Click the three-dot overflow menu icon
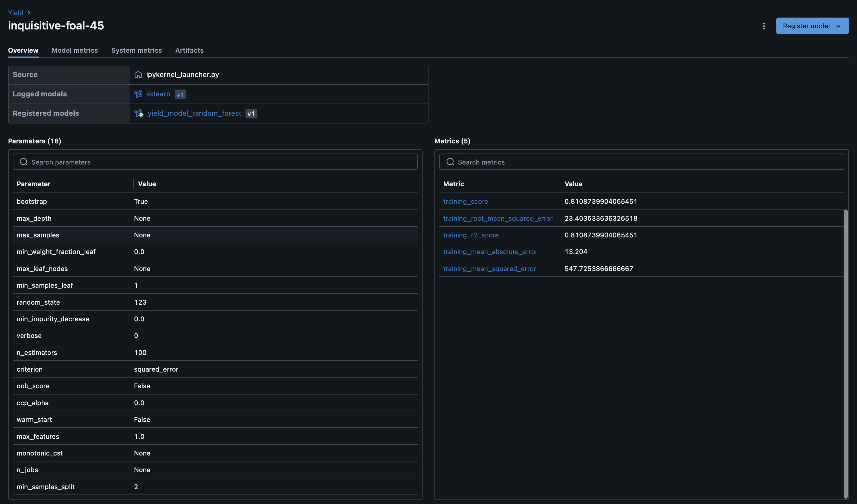Image resolution: width=857 pixels, height=504 pixels. 764,26
